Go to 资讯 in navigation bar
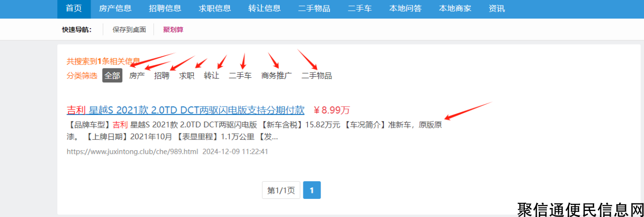The height and width of the screenshot is (217, 644). point(497,9)
